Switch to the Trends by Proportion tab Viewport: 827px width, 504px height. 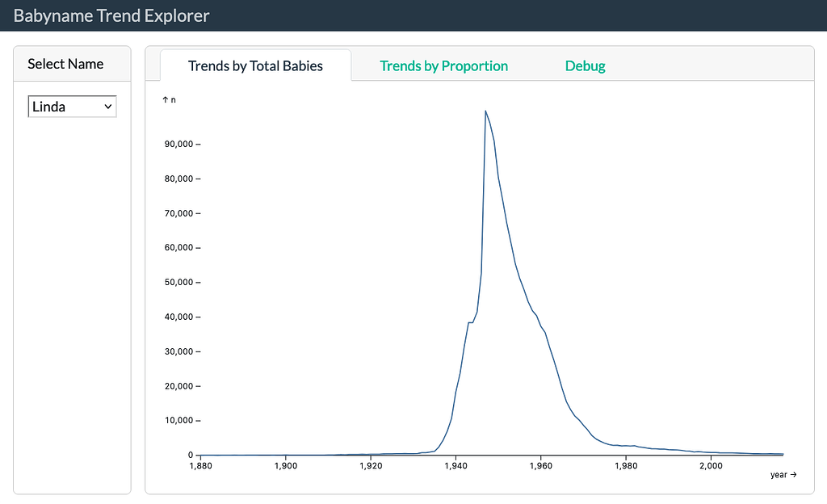click(x=443, y=65)
